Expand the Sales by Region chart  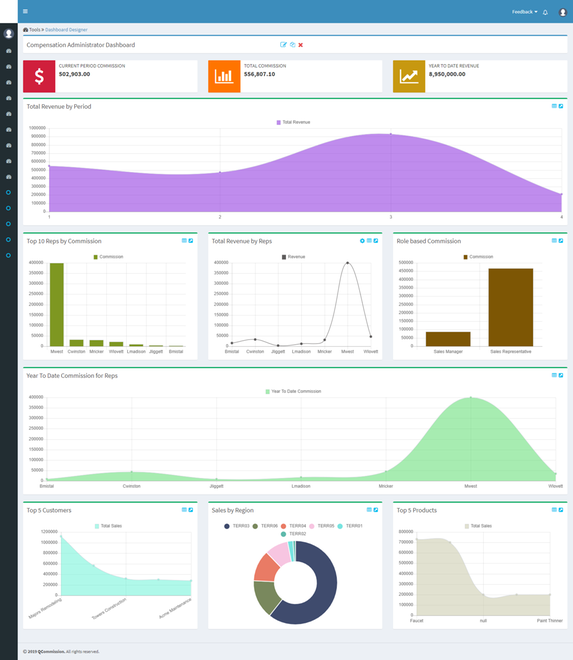click(376, 510)
